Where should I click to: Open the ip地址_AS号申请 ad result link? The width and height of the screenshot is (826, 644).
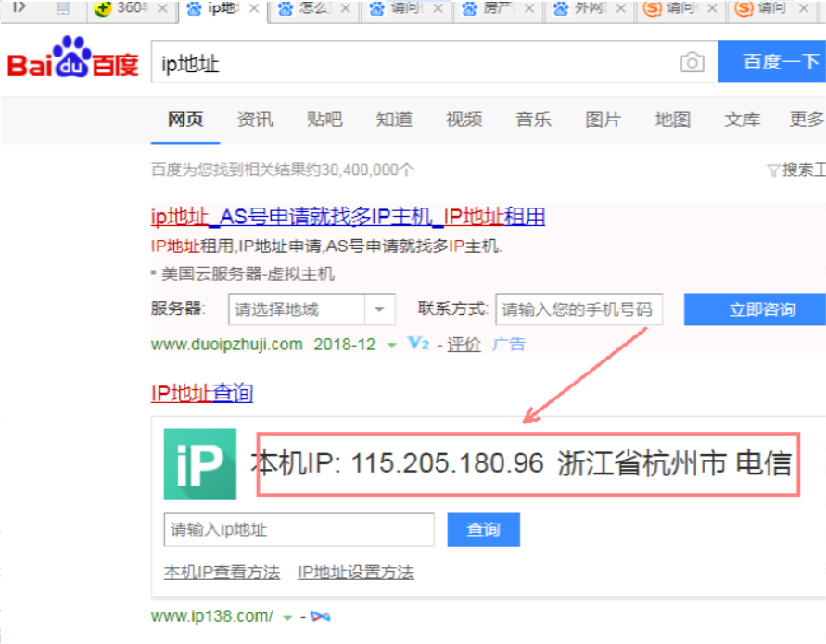pyautogui.click(x=349, y=217)
